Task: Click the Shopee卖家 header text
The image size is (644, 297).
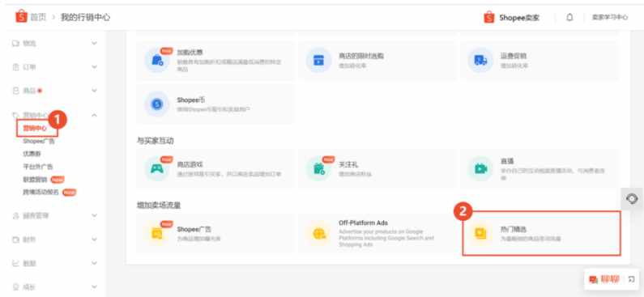Action: pos(519,18)
